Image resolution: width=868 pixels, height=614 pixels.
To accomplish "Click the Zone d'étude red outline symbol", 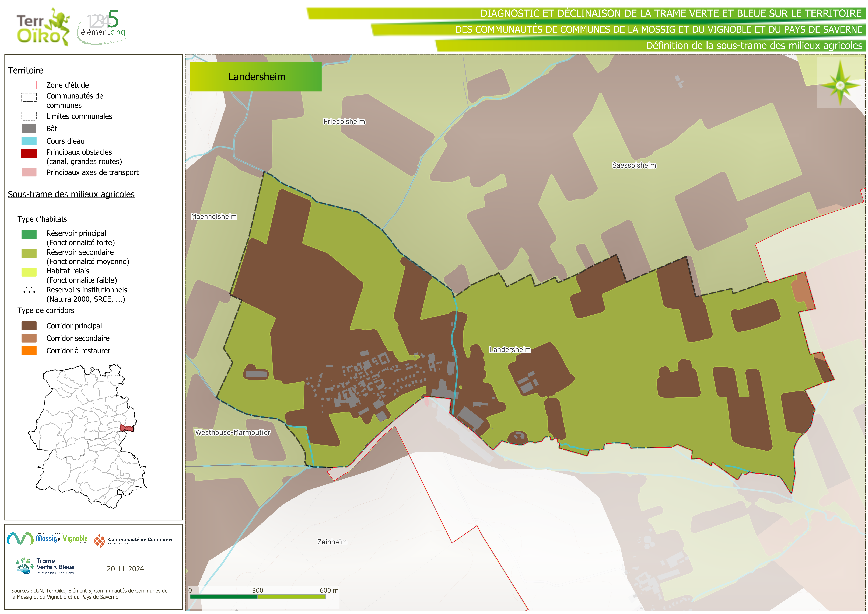I will point(29,85).
